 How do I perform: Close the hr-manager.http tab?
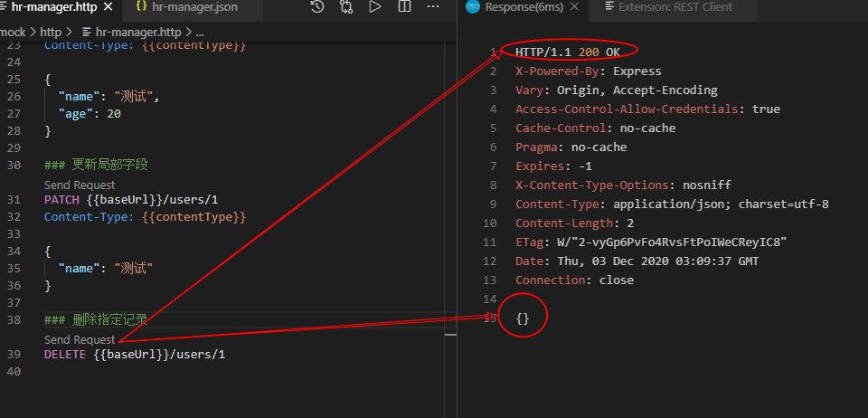click(108, 7)
